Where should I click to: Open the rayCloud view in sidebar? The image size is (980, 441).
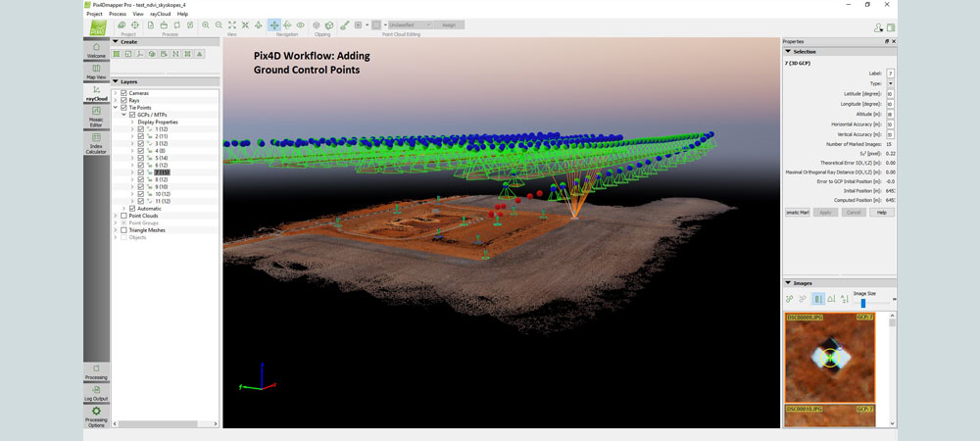tap(96, 93)
